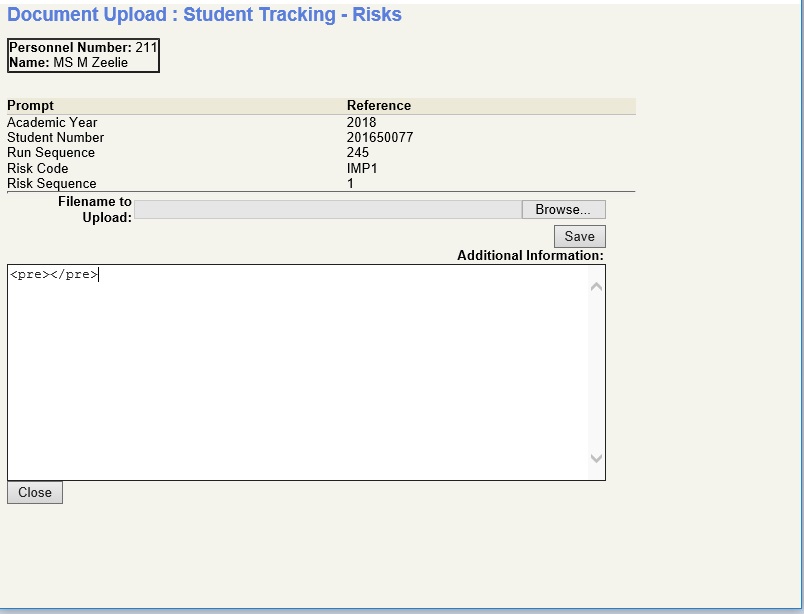Viewport: 804px width, 614px height.
Task: Click the Additional Information text area
Action: 300,370
